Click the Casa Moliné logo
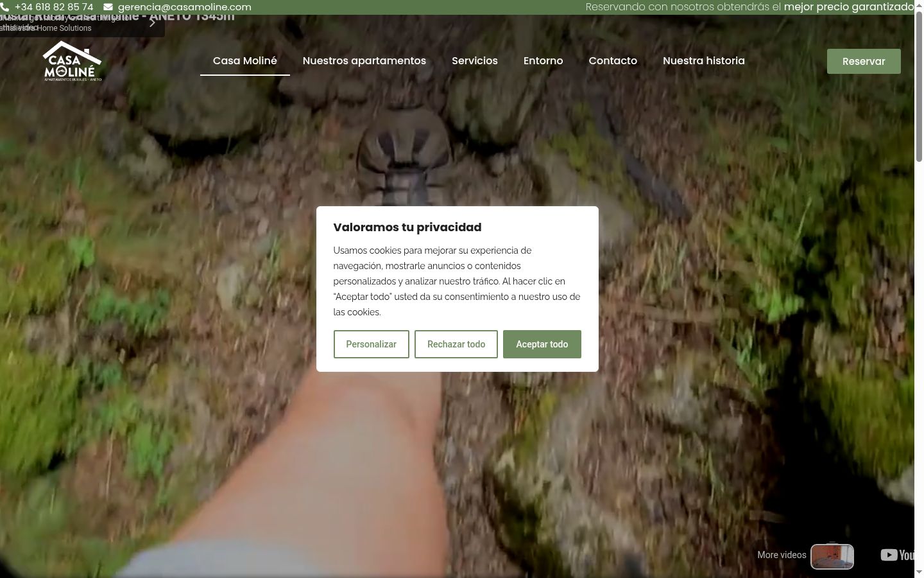Image resolution: width=924 pixels, height=578 pixels. point(72,61)
